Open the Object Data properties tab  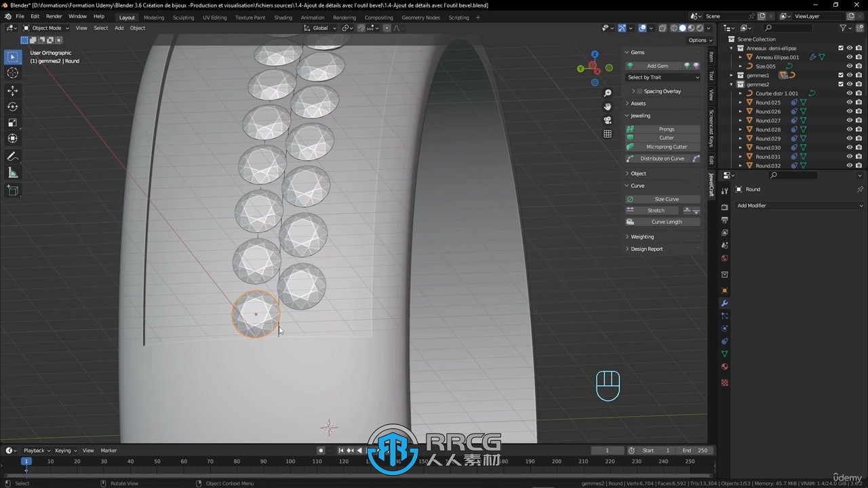click(724, 354)
